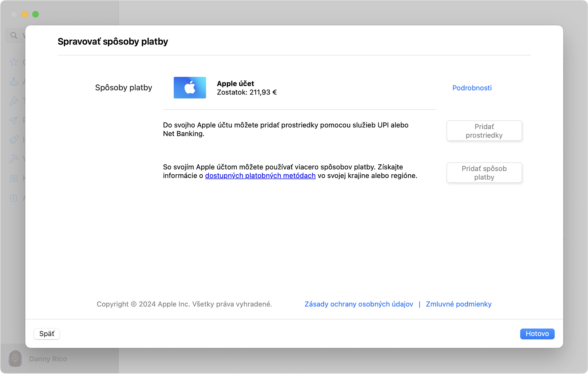Image resolution: width=588 pixels, height=374 pixels.
Task: Click the Apple account card icon
Action: pos(190,88)
